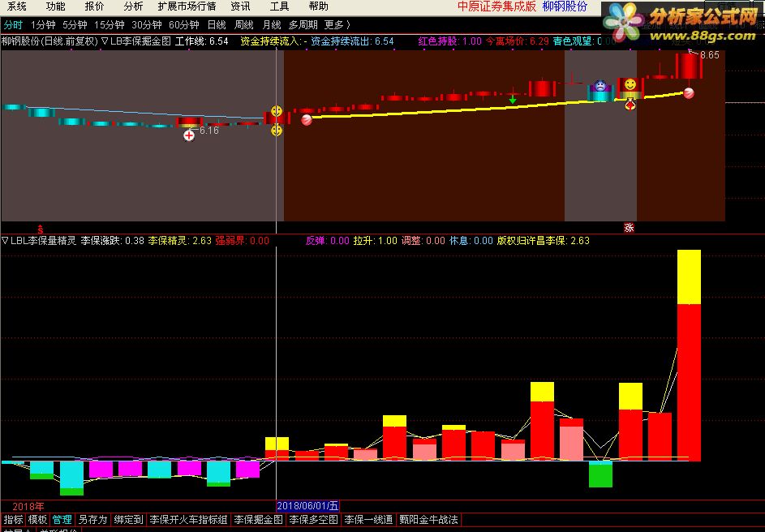Click the tall red candlestick near 8.65
This screenshot has height=532, width=765.
click(x=689, y=66)
